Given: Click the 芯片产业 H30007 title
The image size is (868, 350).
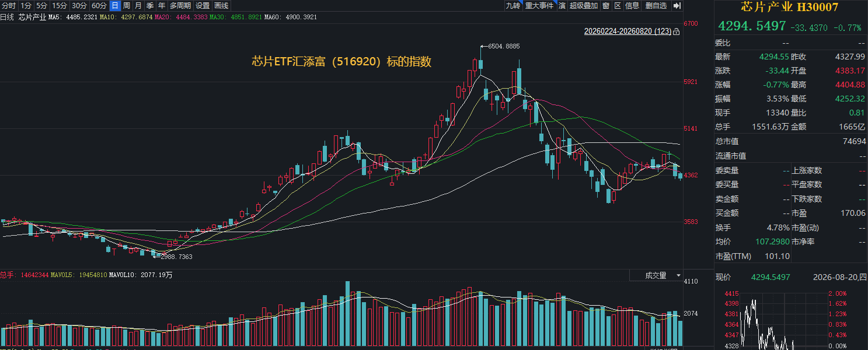Looking at the screenshot, I should tap(789, 8).
